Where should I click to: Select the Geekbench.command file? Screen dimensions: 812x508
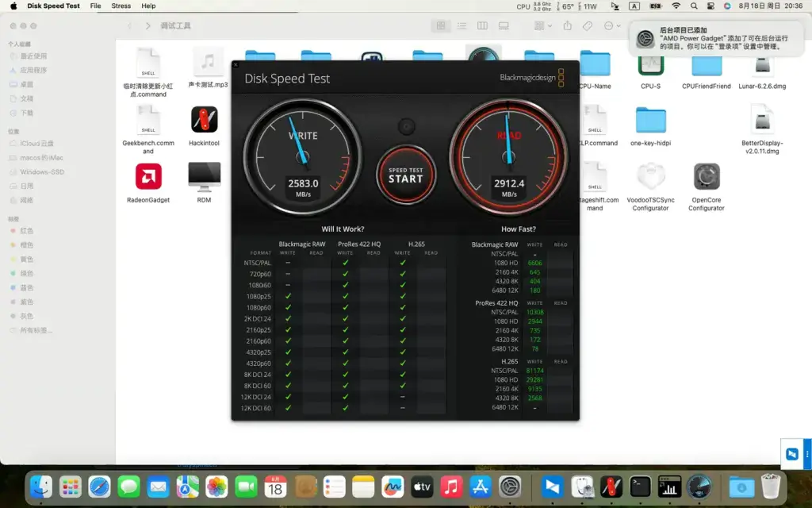[x=148, y=129]
